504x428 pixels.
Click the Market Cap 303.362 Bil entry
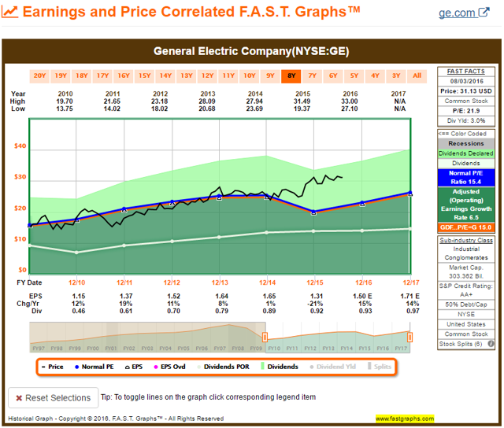tap(466, 271)
